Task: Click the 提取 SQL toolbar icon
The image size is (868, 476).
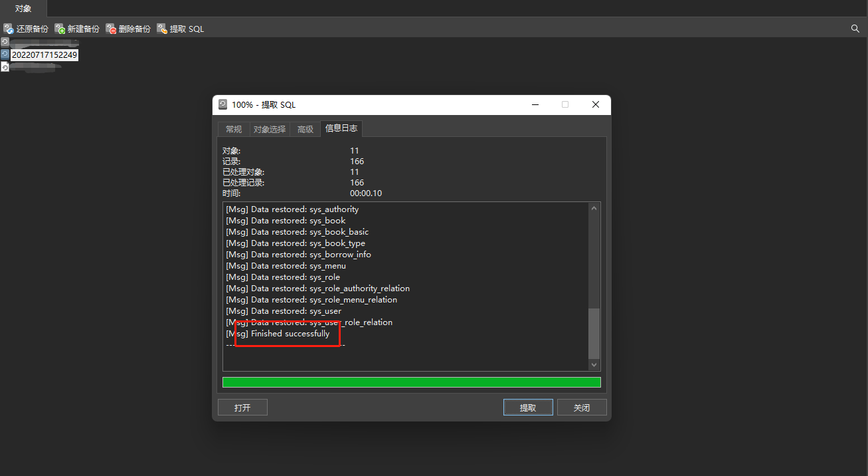Action: tap(162, 29)
